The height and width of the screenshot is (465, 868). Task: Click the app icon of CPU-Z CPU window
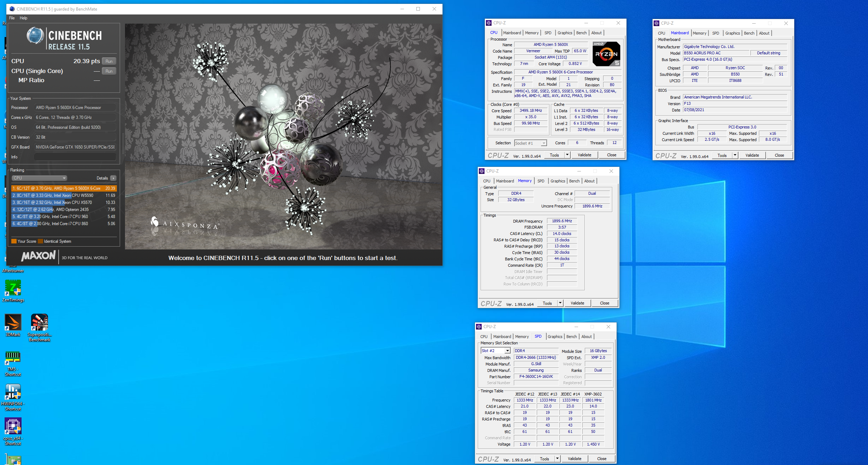(x=489, y=23)
